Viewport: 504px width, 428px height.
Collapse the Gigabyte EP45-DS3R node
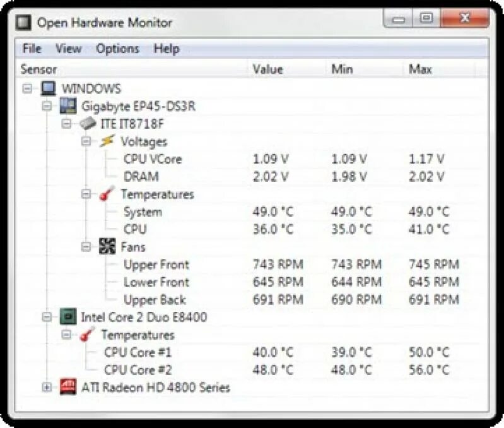point(47,106)
